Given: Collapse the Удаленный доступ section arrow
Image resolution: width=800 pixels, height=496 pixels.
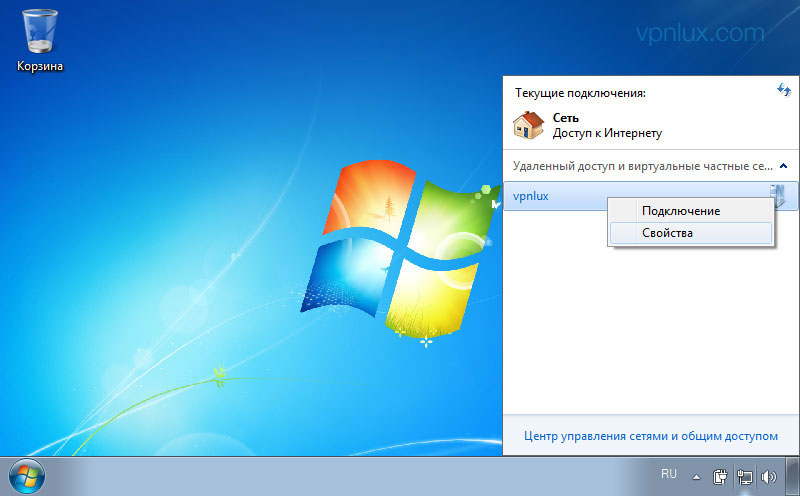Looking at the screenshot, I should point(784,166).
